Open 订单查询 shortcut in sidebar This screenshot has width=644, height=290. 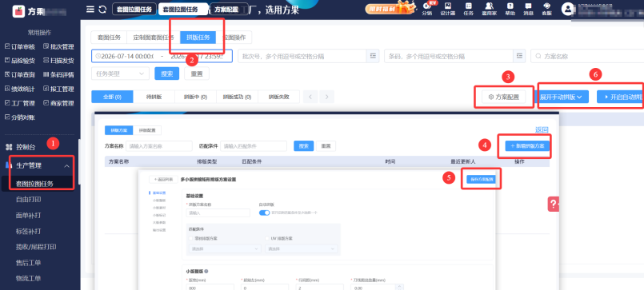tap(20, 74)
